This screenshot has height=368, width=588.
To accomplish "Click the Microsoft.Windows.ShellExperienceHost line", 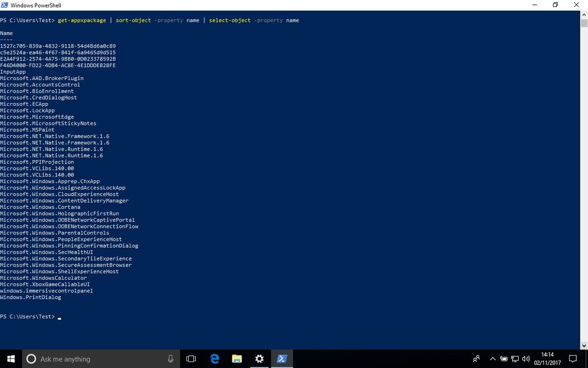I will click(59, 271).
